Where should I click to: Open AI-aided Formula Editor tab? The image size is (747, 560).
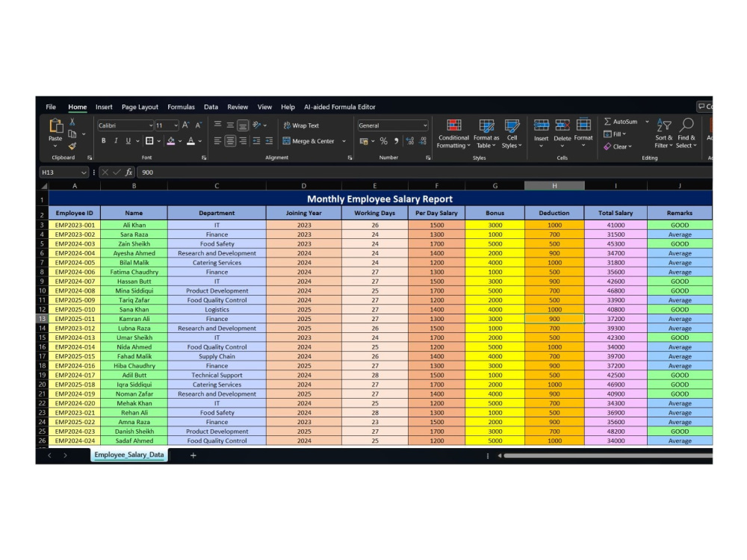point(340,107)
